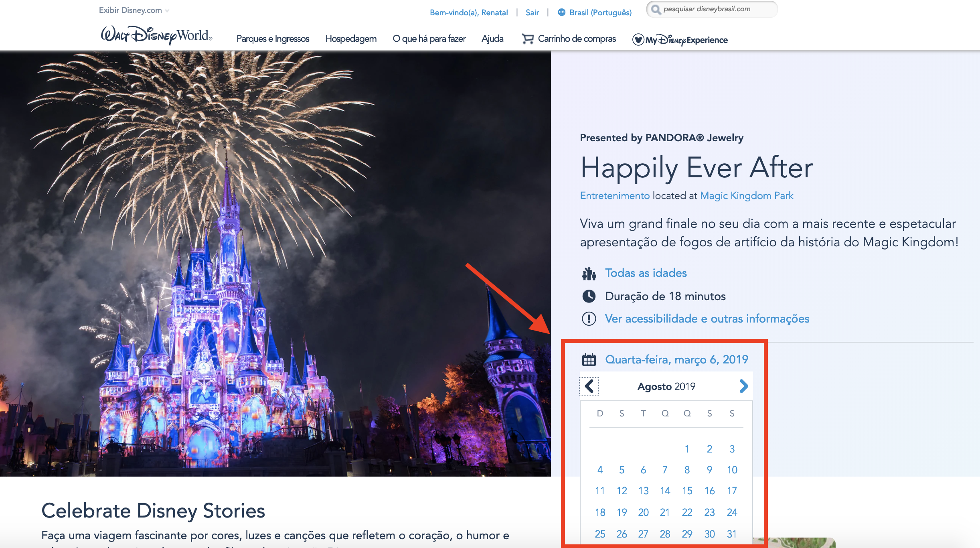Click the Entretenimento link

[x=615, y=196]
